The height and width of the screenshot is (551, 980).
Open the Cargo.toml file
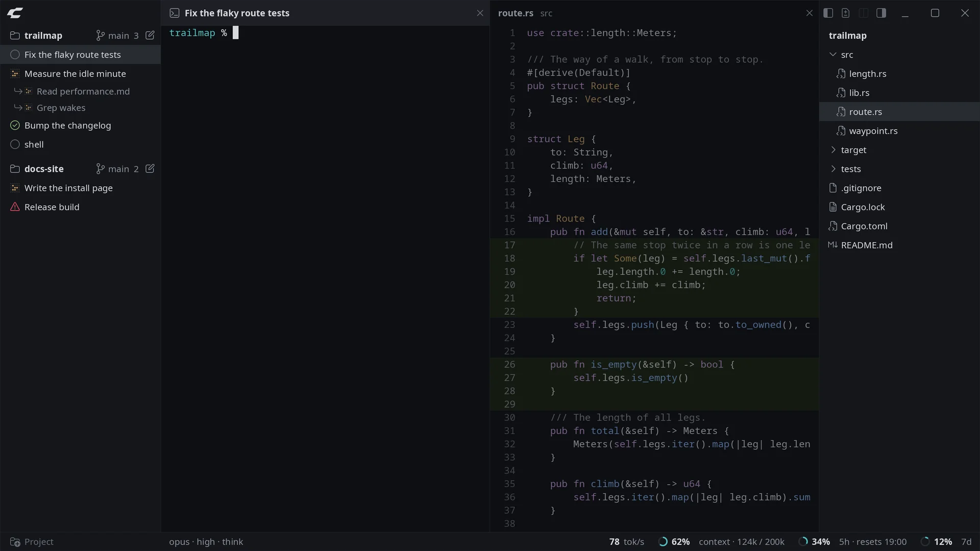tap(899, 226)
